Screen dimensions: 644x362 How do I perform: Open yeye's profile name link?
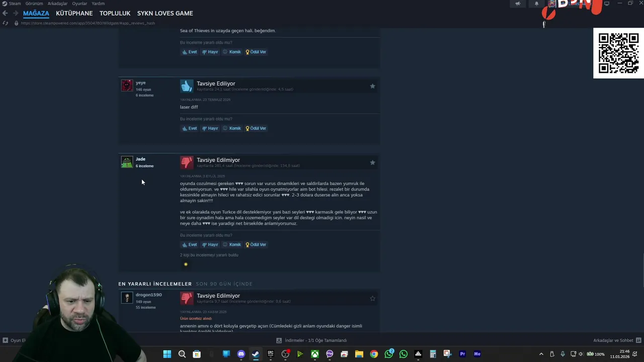(x=140, y=82)
